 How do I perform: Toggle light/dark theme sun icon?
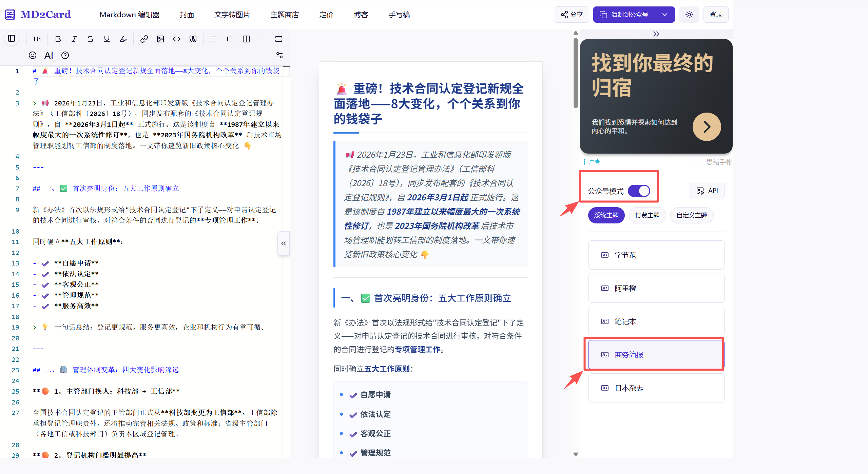pyautogui.click(x=689, y=15)
